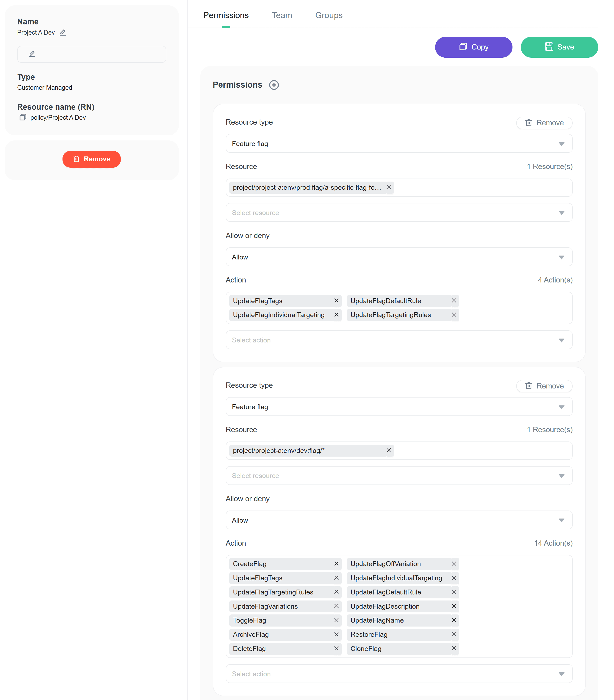Screen dimensions: 614x700
Task: Click the purple Copy button
Action: point(473,47)
